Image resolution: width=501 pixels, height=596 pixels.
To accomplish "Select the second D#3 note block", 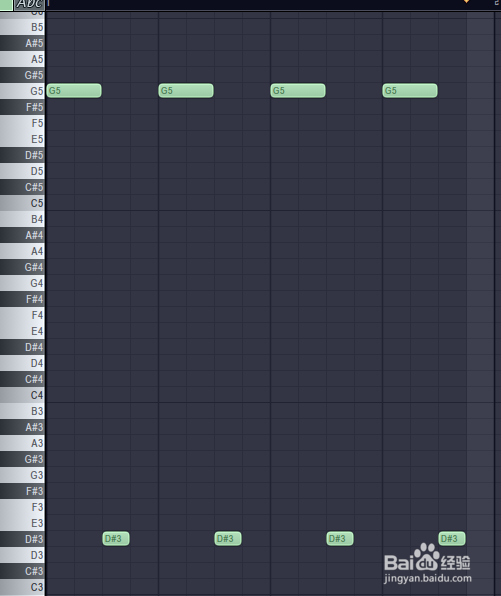I will pyautogui.click(x=228, y=539).
